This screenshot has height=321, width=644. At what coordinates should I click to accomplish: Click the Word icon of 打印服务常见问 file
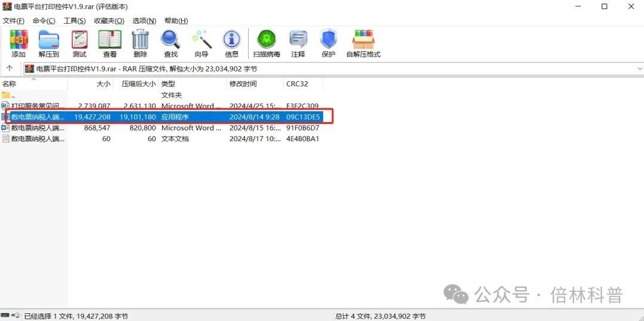[6, 106]
